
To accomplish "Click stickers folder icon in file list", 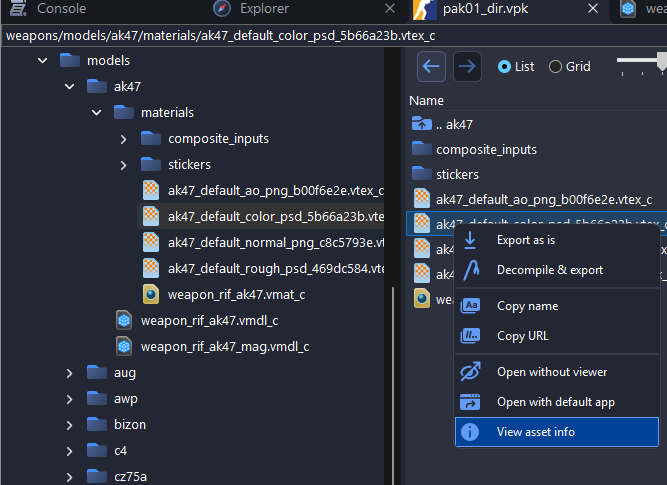I will (422, 173).
